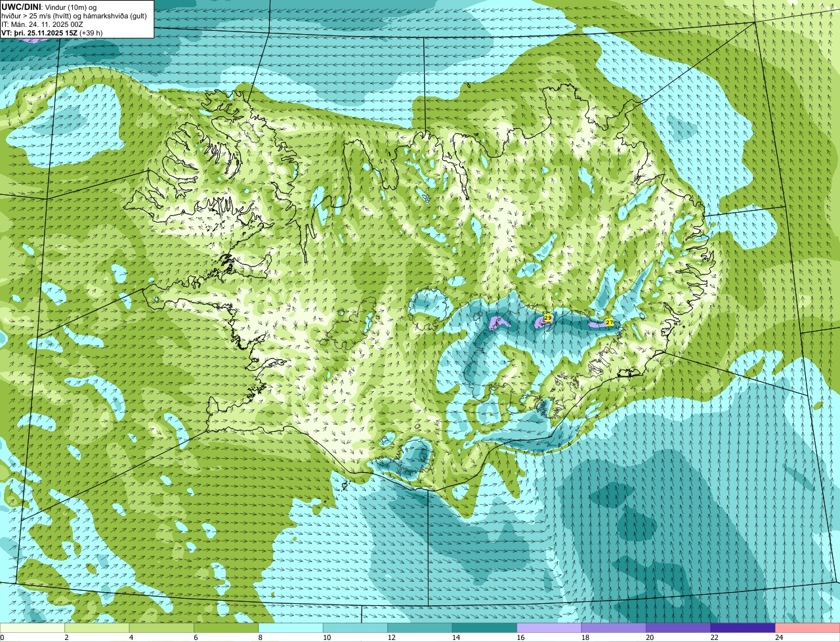The height and width of the screenshot is (642, 840).
Task: Click the legend scale number 10
Action: [327, 637]
